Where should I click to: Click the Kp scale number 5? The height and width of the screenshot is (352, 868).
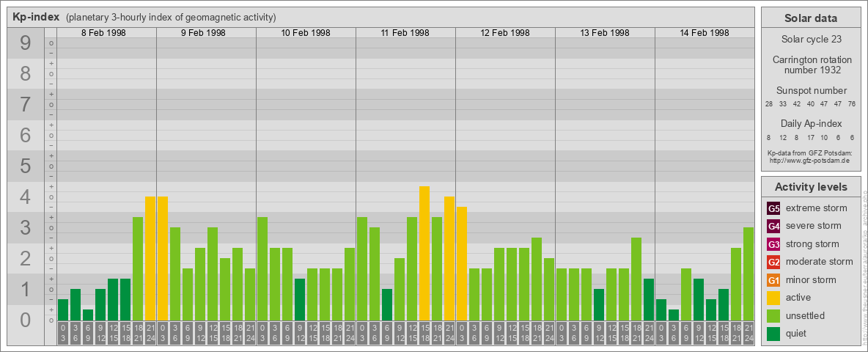coord(26,166)
